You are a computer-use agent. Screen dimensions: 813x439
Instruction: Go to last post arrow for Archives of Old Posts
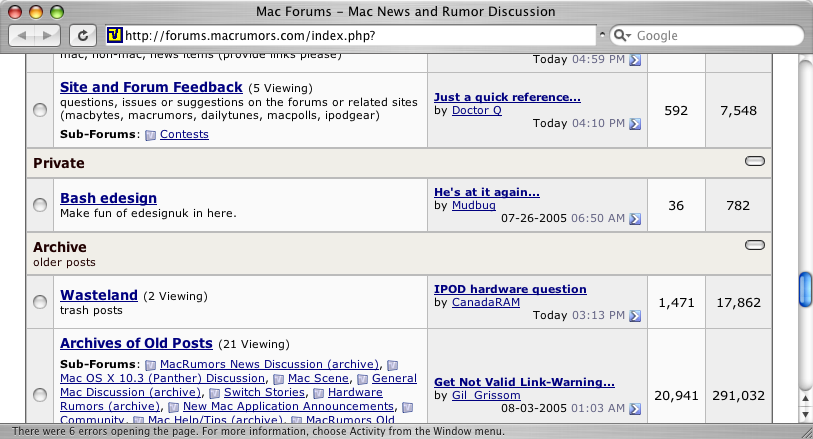coord(635,409)
